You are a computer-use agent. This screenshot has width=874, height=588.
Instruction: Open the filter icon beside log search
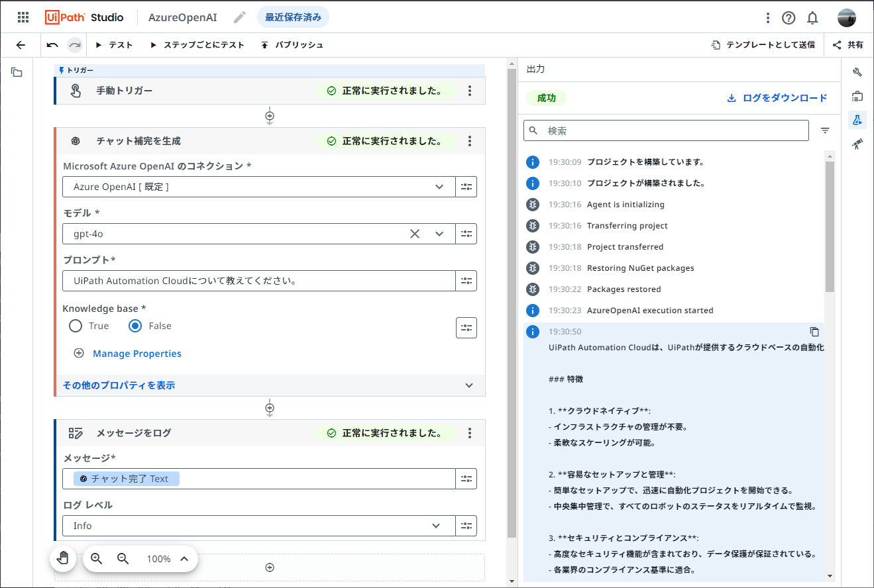pyautogui.click(x=825, y=130)
